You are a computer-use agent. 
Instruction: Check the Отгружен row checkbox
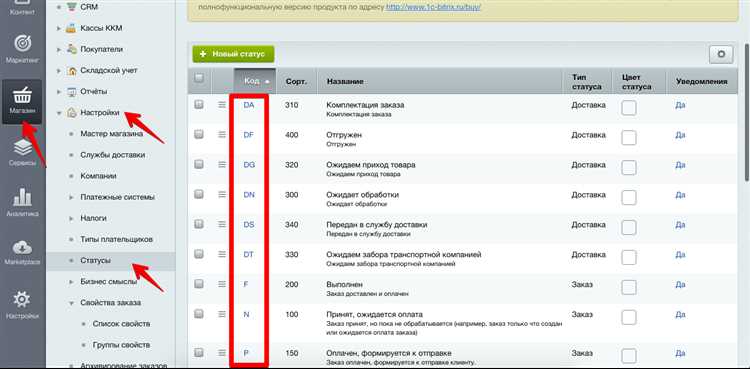(199, 134)
